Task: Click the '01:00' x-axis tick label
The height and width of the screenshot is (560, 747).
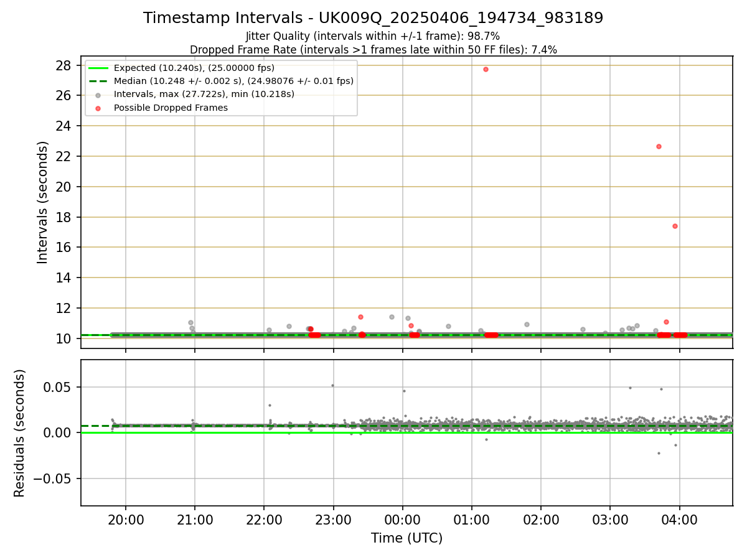Action: pos(472,519)
